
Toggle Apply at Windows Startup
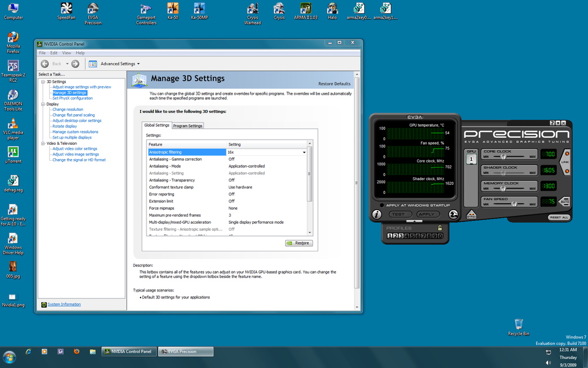click(x=380, y=205)
